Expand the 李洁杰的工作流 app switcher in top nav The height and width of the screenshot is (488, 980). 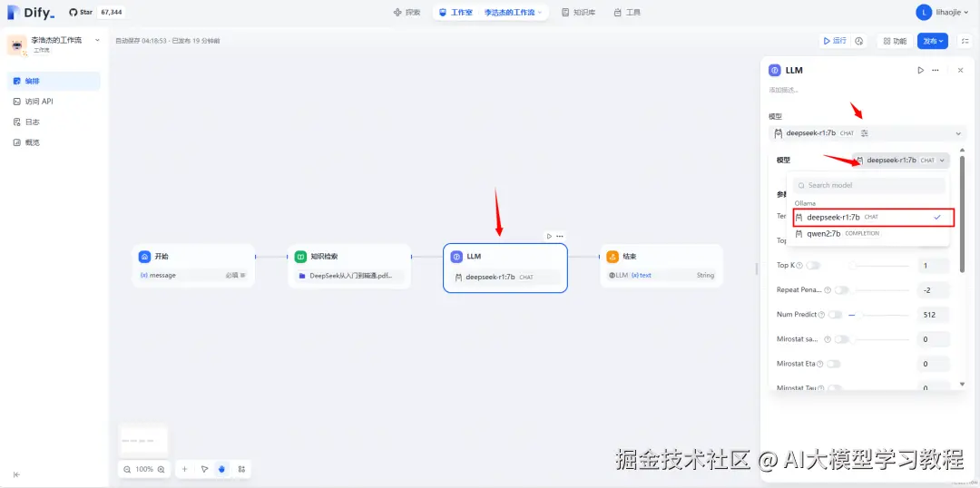click(513, 12)
